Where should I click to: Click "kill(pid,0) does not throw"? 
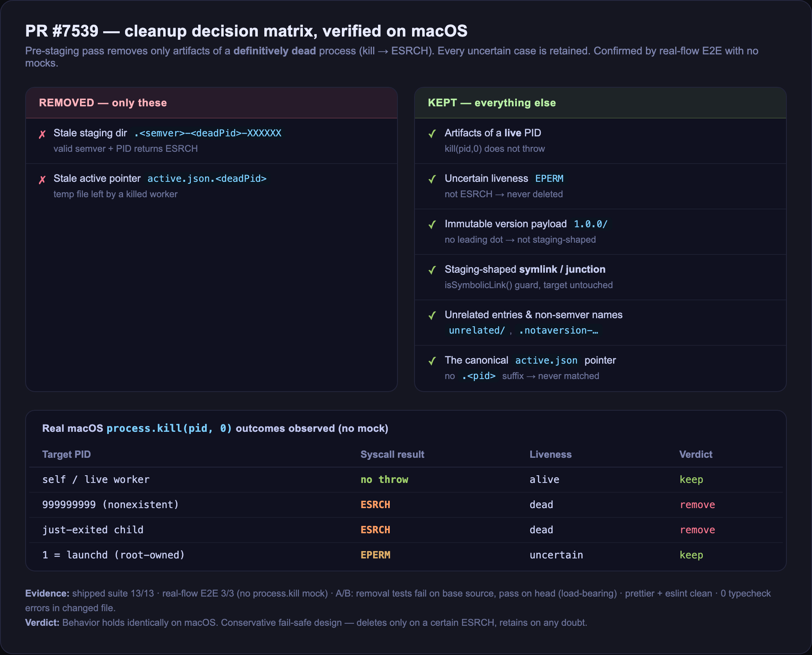[x=495, y=149]
